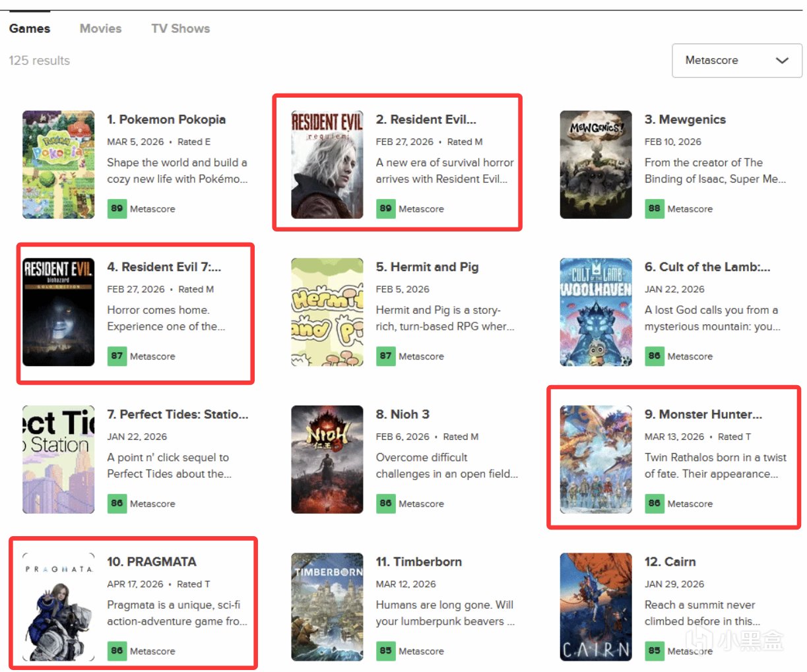This screenshot has height=672, width=807.
Task: Click Resident Evil 7's 87 Metascore badge
Action: (117, 356)
